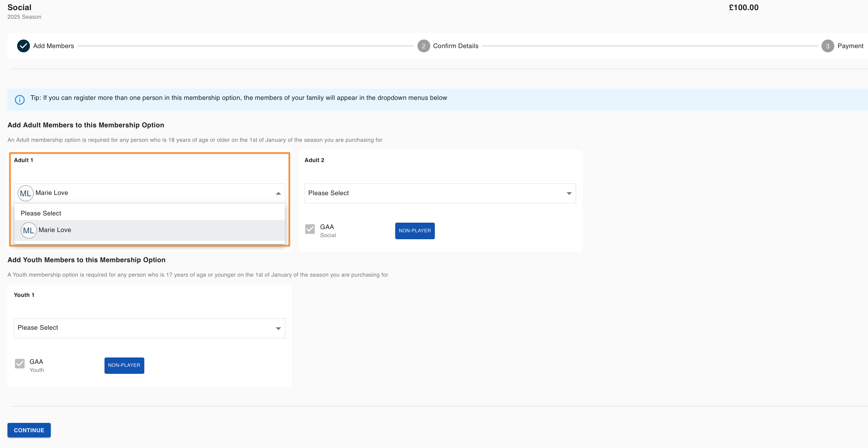Screen dimensions: 868x448
Task: Toggle the GAA Social checkbox under Adult 2
Action: 310,229
